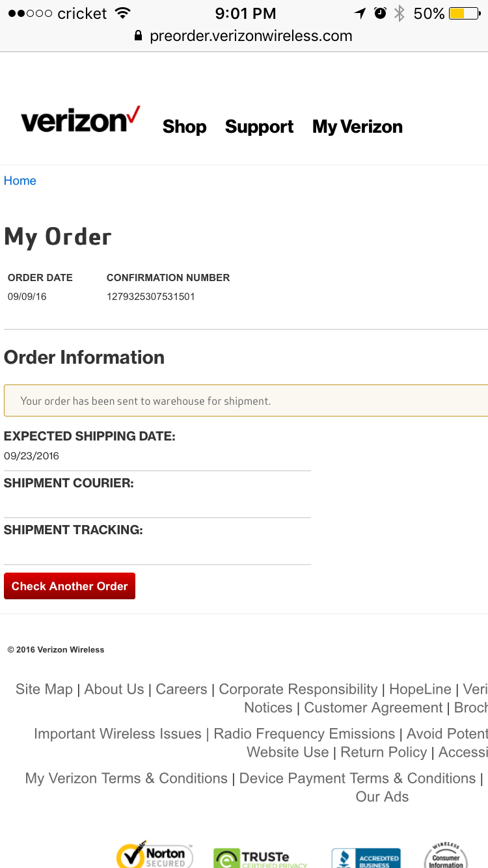The height and width of the screenshot is (868, 488).
Task: Open the About Us footer link
Action: point(115,689)
